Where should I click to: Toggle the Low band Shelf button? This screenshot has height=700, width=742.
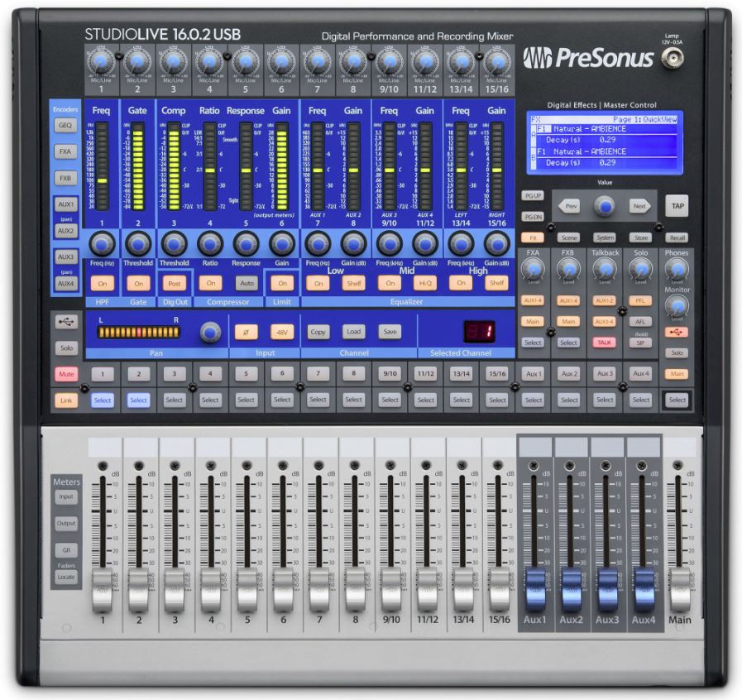[354, 283]
